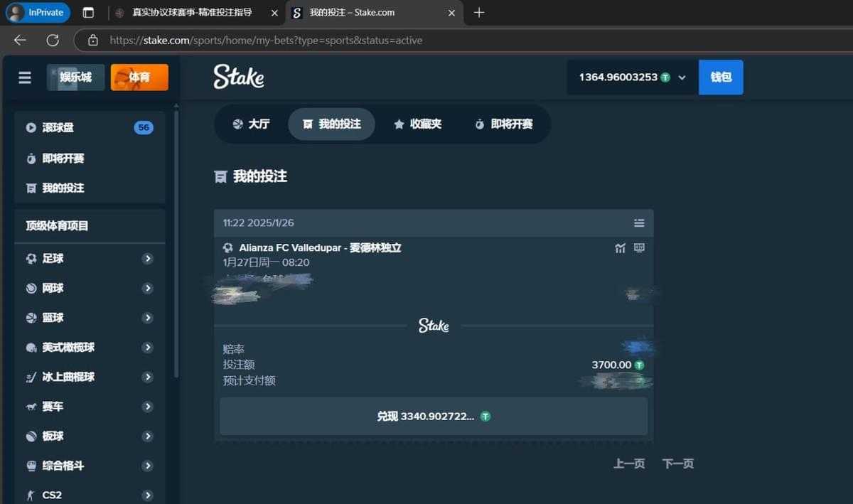Click the InPrivate profile badge

click(x=38, y=12)
